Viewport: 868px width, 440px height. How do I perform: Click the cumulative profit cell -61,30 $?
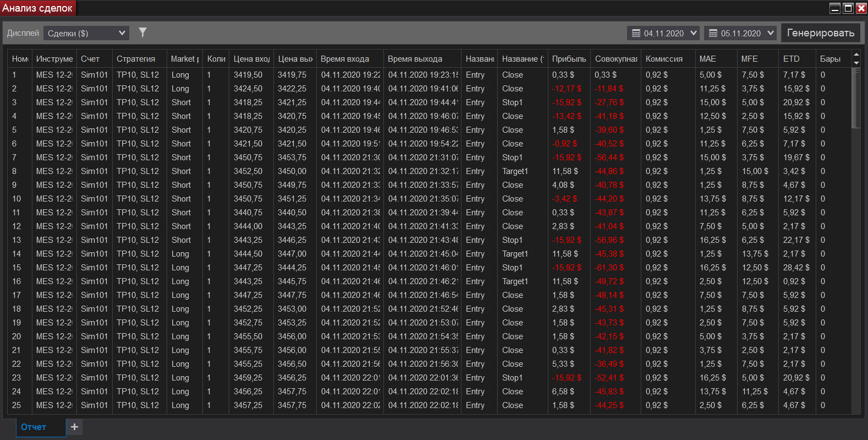609,268
